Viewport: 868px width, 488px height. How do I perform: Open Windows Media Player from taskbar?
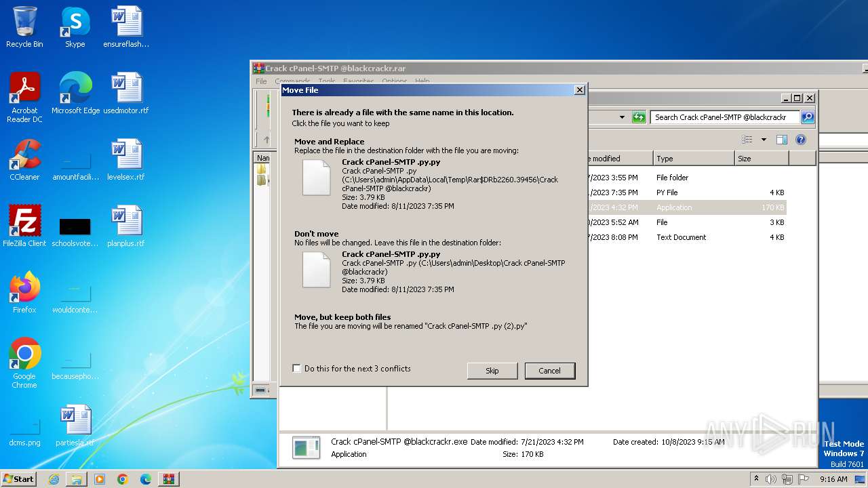tap(100, 479)
